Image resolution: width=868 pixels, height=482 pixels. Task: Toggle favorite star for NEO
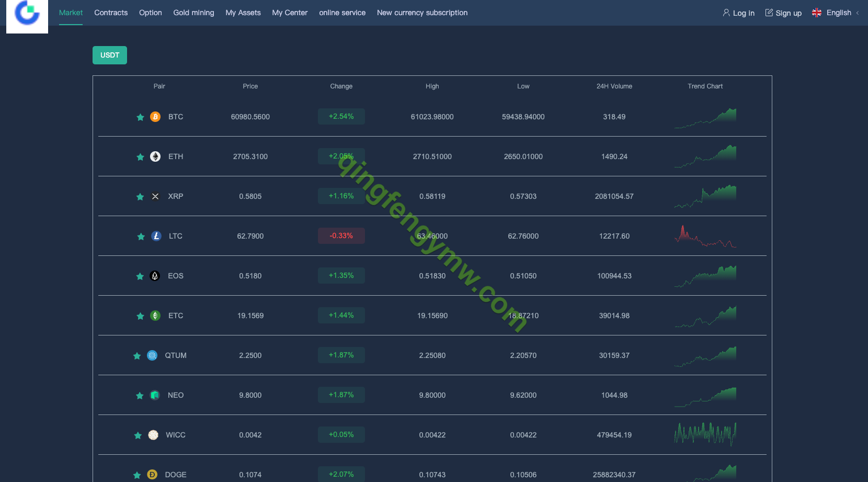[140, 396]
